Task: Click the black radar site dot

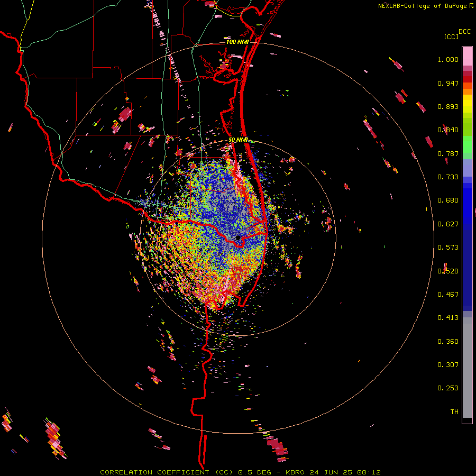Action: click(238, 237)
